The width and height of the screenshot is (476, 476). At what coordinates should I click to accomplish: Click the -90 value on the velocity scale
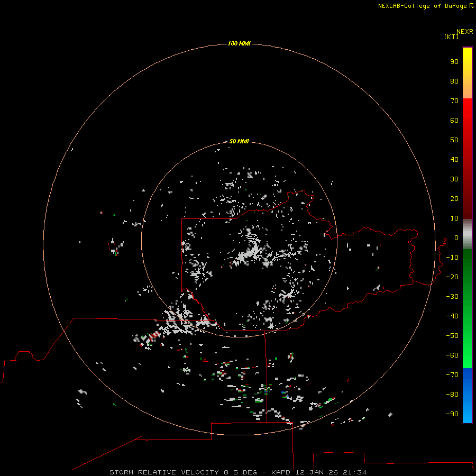(452, 414)
